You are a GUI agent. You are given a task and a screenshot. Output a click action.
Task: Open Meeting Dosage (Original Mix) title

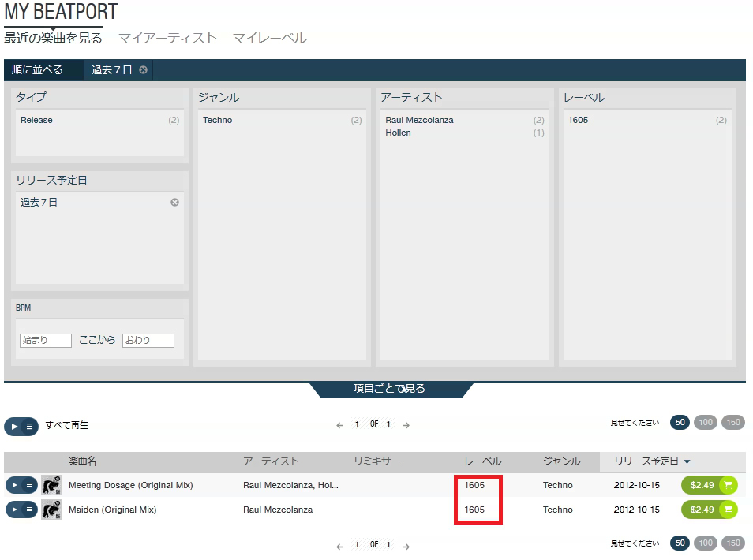(x=130, y=485)
